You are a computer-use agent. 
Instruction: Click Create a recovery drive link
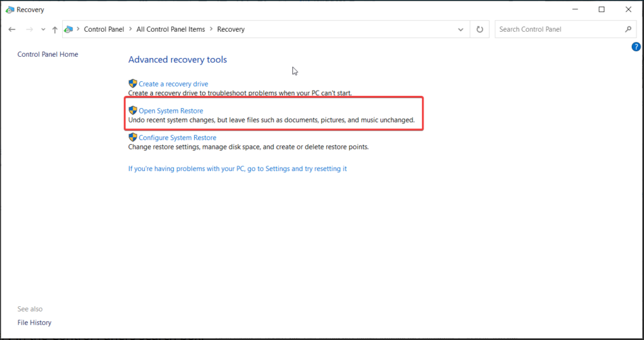tap(173, 84)
